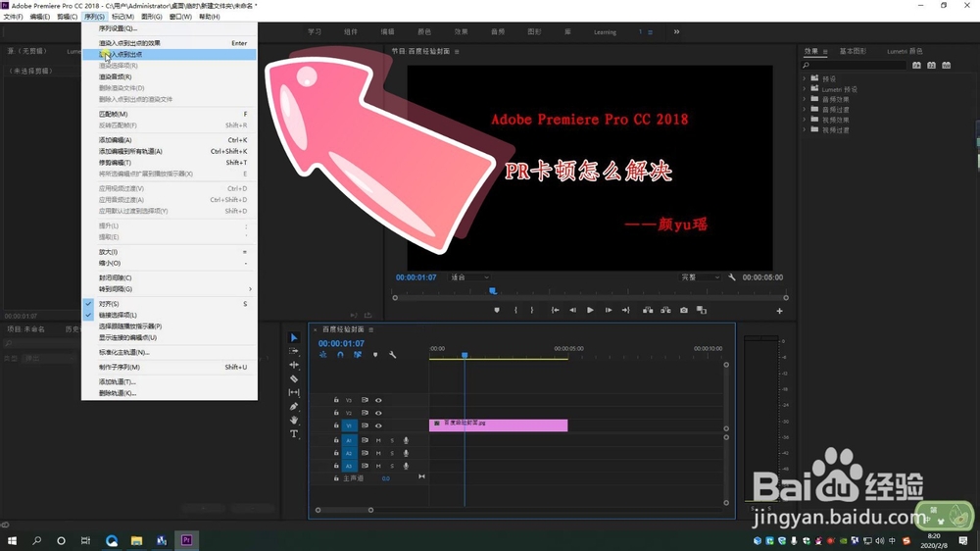Screen dimensions: 980x551
Task: Switch to 基本图形 panel tab
Action: click(854, 51)
